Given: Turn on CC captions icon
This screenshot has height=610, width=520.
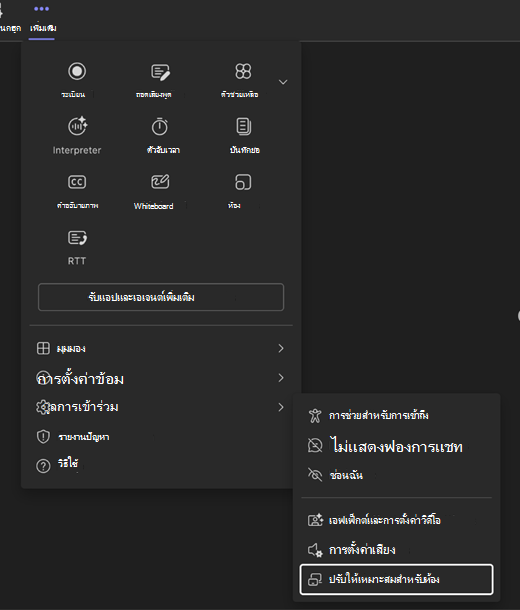Looking at the screenshot, I should pyautogui.click(x=77, y=182).
